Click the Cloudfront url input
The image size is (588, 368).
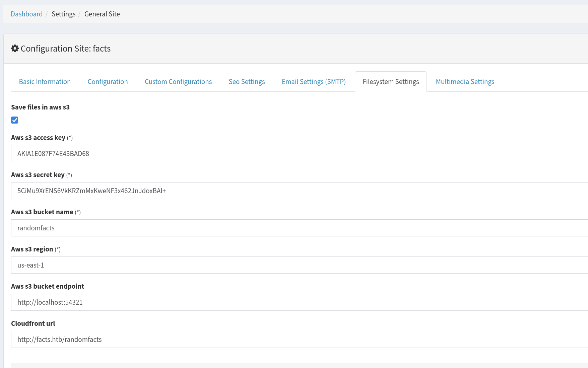tap(201, 339)
